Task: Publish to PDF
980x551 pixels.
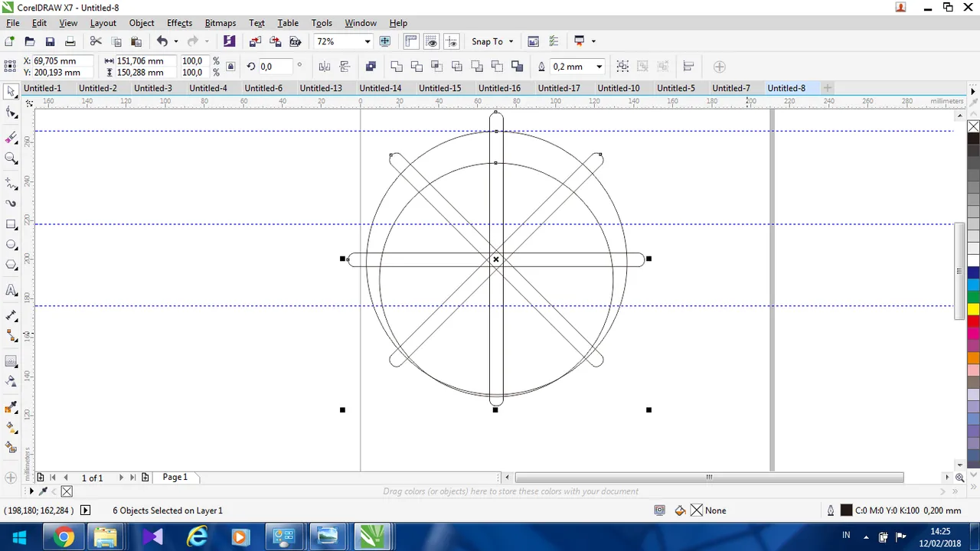Action: click(x=295, y=41)
